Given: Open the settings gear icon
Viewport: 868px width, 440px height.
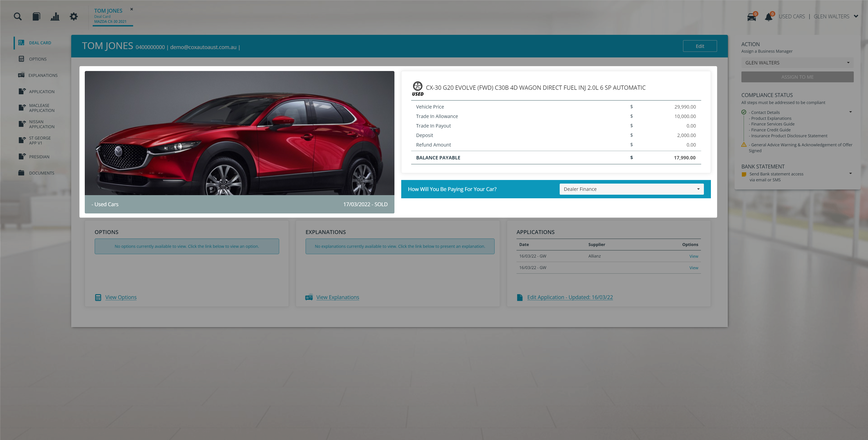Looking at the screenshot, I should (x=73, y=16).
